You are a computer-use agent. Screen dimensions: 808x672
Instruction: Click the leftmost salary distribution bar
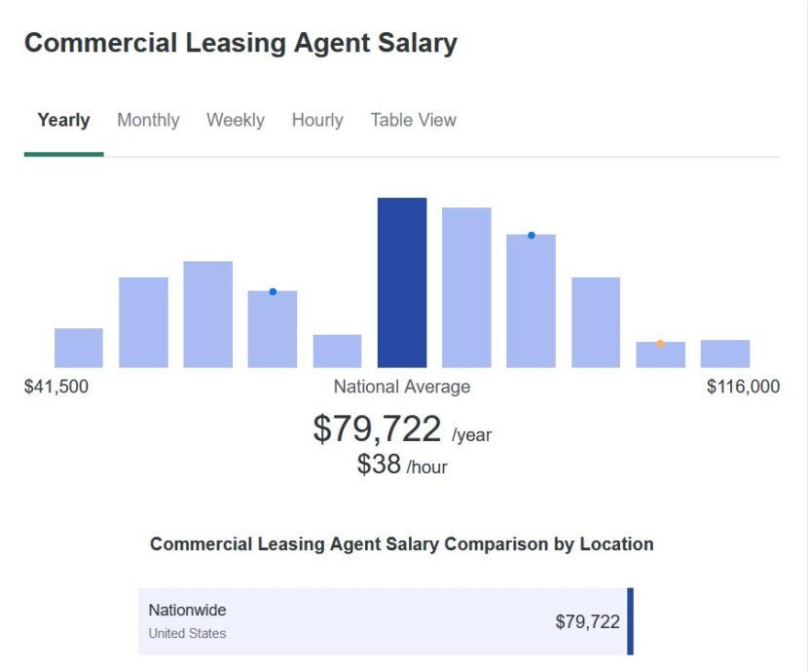click(x=78, y=346)
